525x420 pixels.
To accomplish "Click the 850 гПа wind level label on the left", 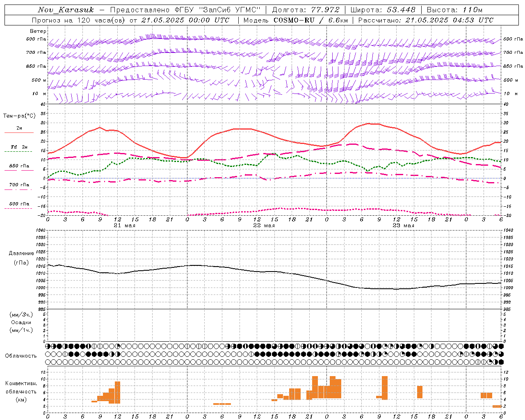I will click(x=36, y=66).
